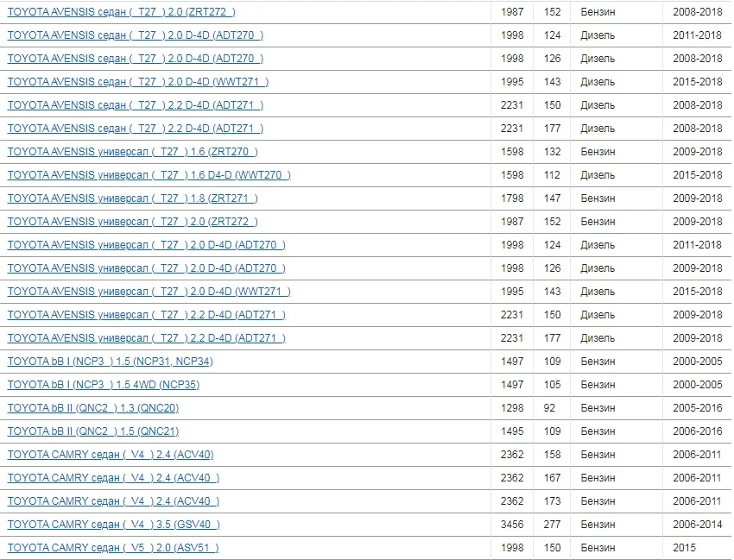Select Бензин in Camry 3.5 GSV40 row
The image size is (734, 560).
coord(598,525)
